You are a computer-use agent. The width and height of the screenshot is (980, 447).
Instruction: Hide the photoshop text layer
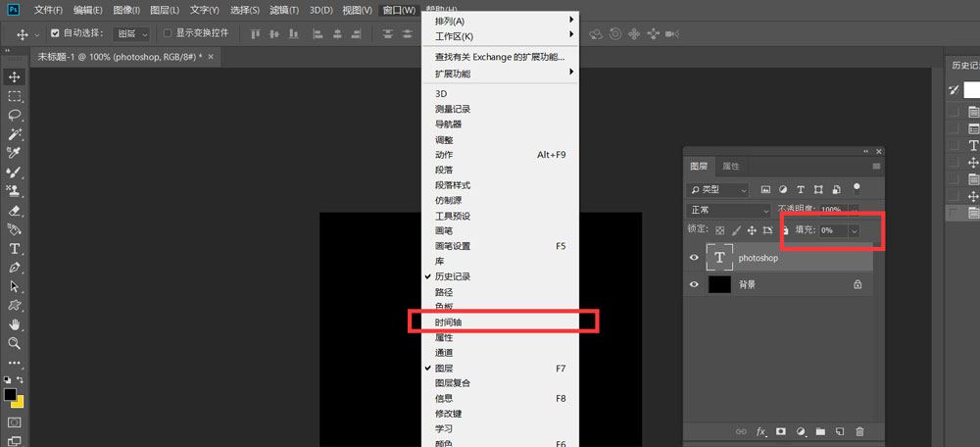pyautogui.click(x=694, y=258)
